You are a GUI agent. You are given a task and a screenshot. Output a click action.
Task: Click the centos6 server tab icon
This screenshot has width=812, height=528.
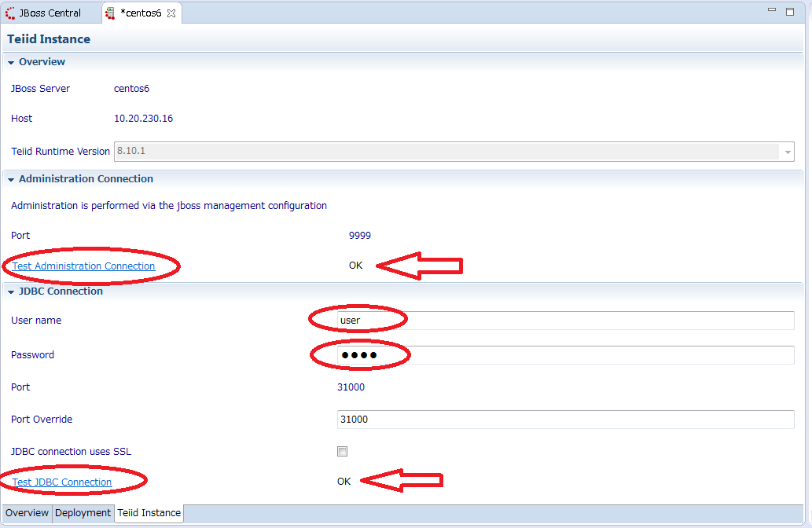[x=110, y=13]
